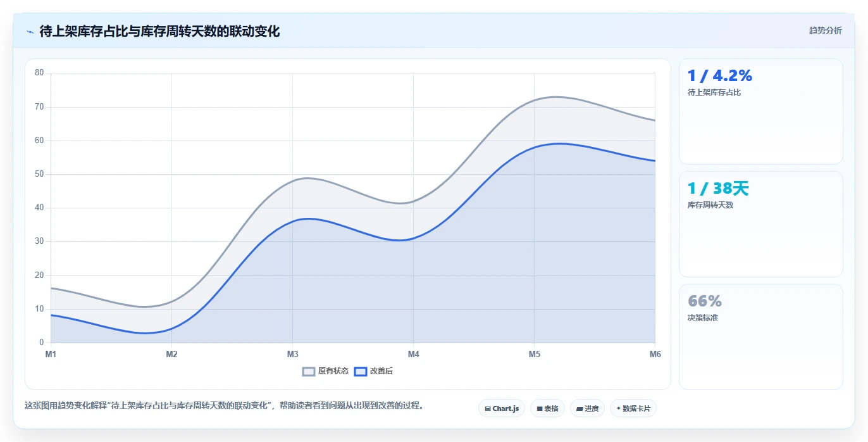Click the 30 y-axis label
The height and width of the screenshot is (442, 868).
(x=39, y=241)
